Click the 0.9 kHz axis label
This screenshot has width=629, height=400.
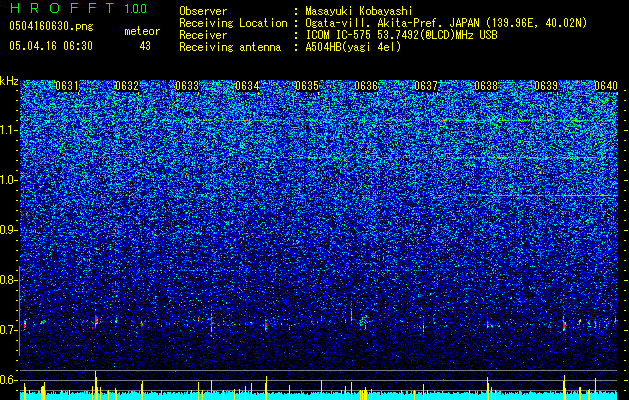click(x=9, y=230)
